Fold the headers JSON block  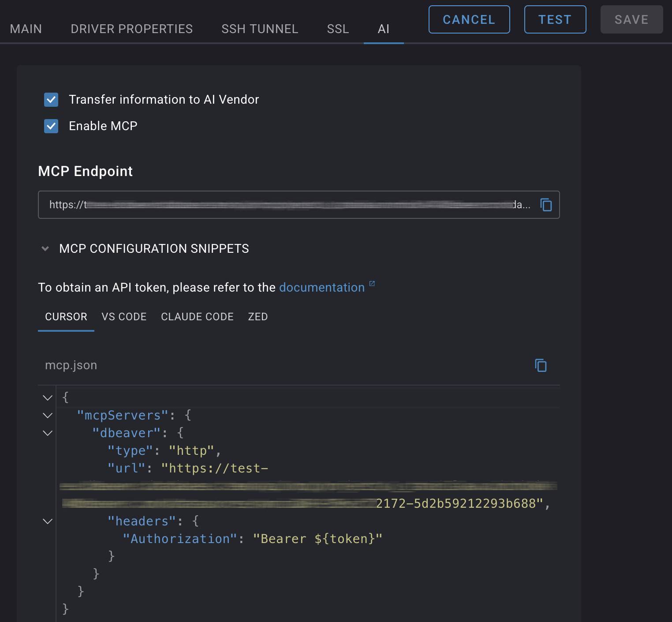(48, 521)
